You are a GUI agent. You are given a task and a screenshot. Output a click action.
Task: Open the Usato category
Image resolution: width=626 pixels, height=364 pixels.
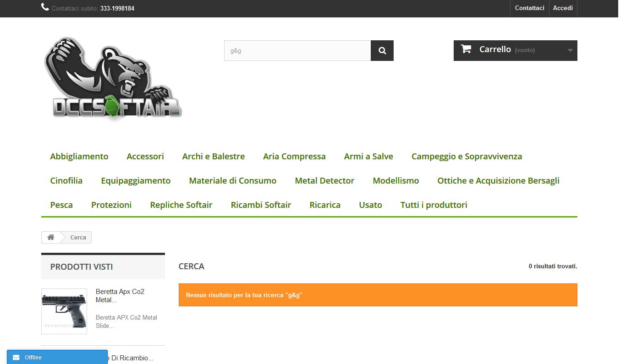(370, 205)
